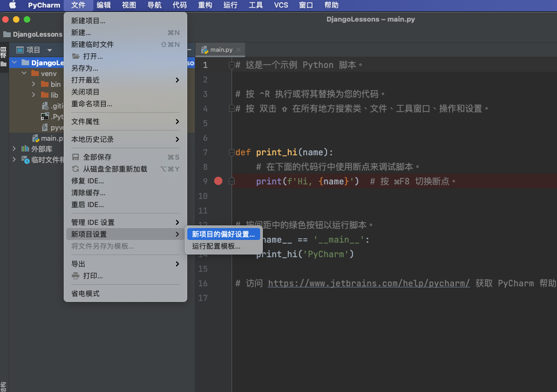Image resolution: width=557 pixels, height=392 pixels.
Task: Open the jetbrains.com/help/pycharm link
Action: pyautogui.click(x=369, y=283)
